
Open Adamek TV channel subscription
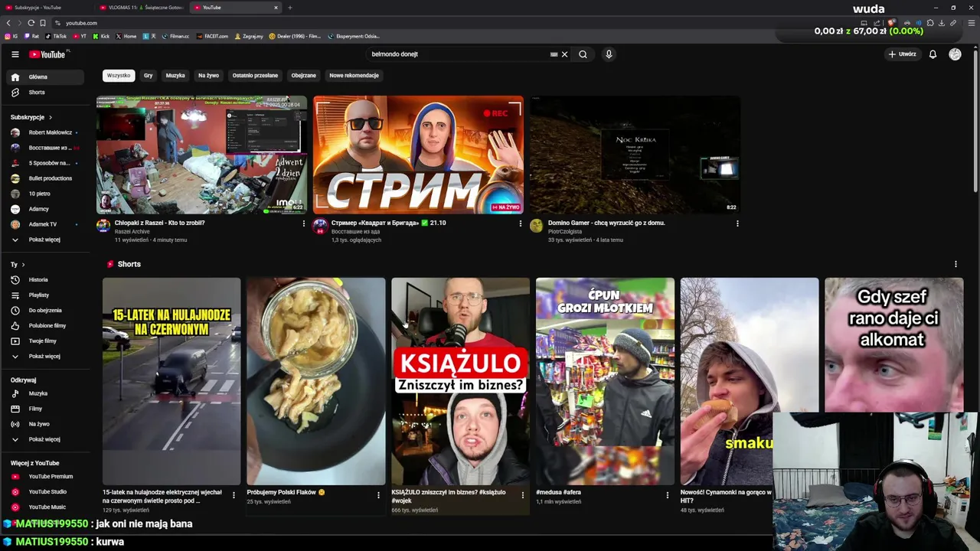click(46, 224)
